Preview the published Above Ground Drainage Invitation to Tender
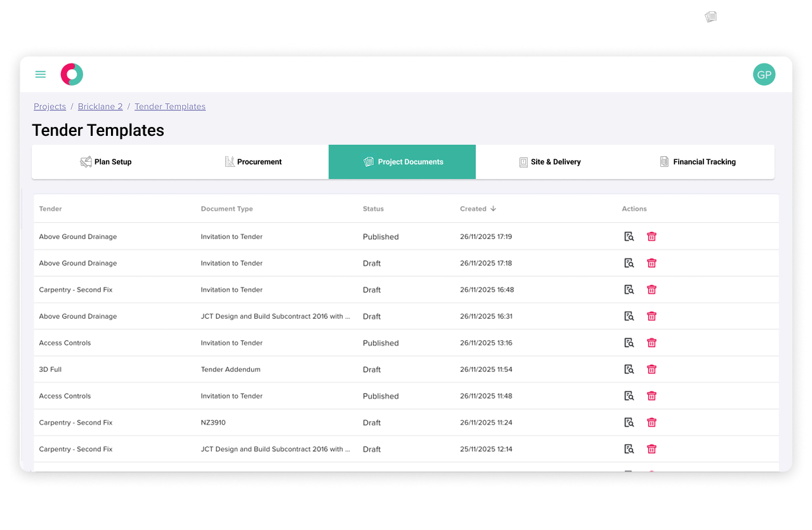 [629, 236]
